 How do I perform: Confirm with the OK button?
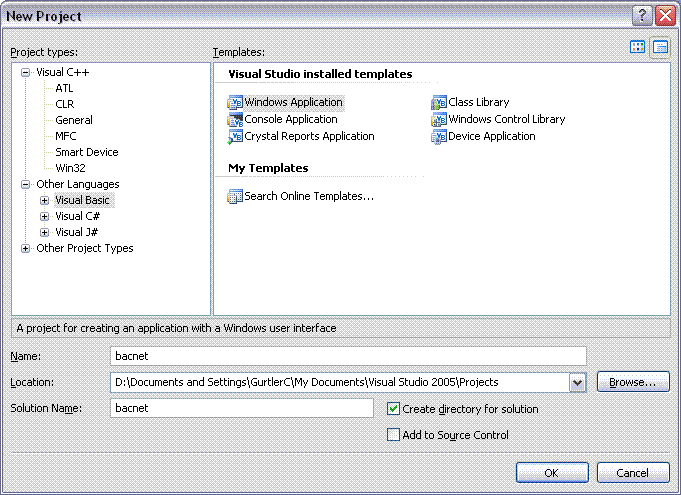tap(552, 472)
